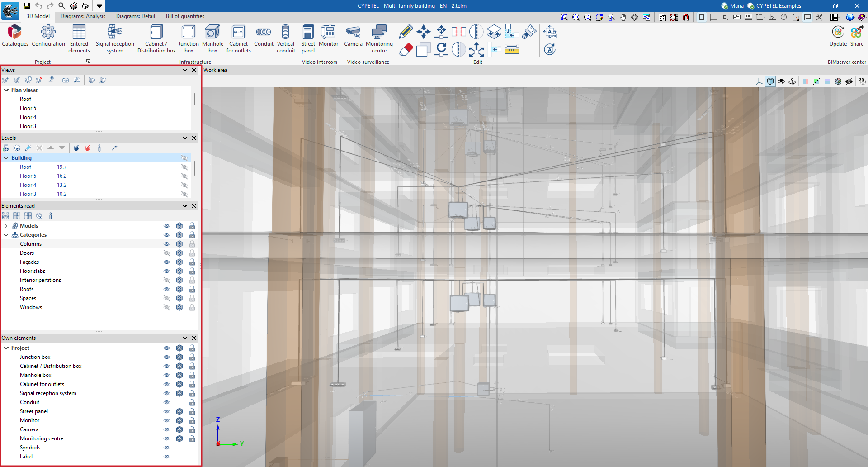This screenshot has height=467, width=868.
Task: Collapse the Categories tree node
Action: (6, 235)
